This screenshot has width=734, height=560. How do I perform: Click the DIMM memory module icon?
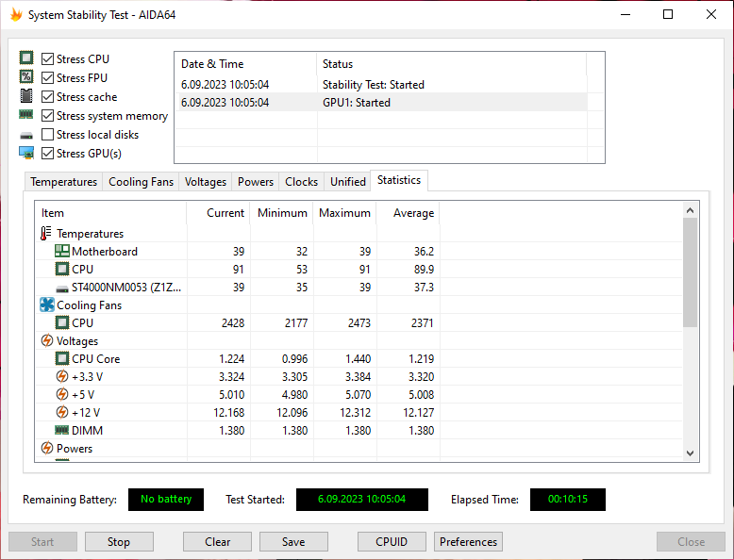(x=61, y=430)
